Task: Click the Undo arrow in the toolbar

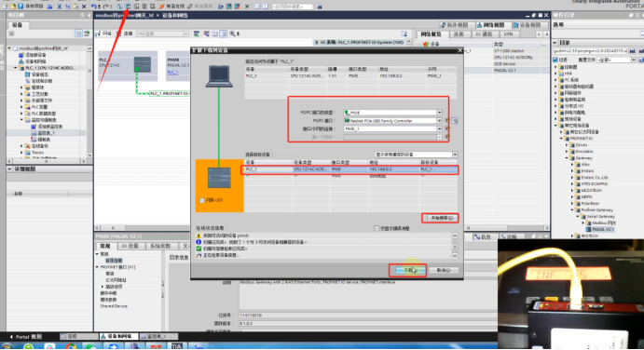Action: 94,7
